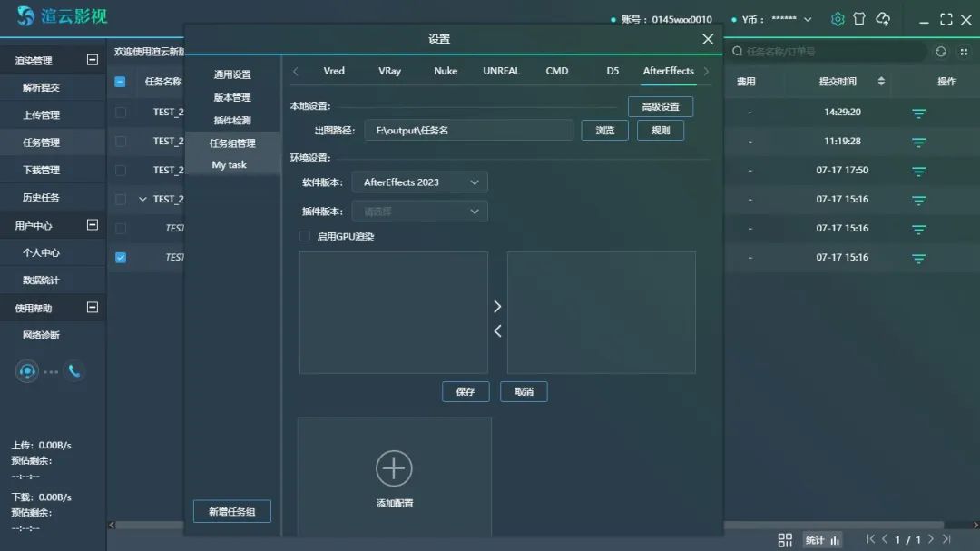Image resolution: width=980 pixels, height=551 pixels.
Task: Click the 保存 save button
Action: [465, 391]
